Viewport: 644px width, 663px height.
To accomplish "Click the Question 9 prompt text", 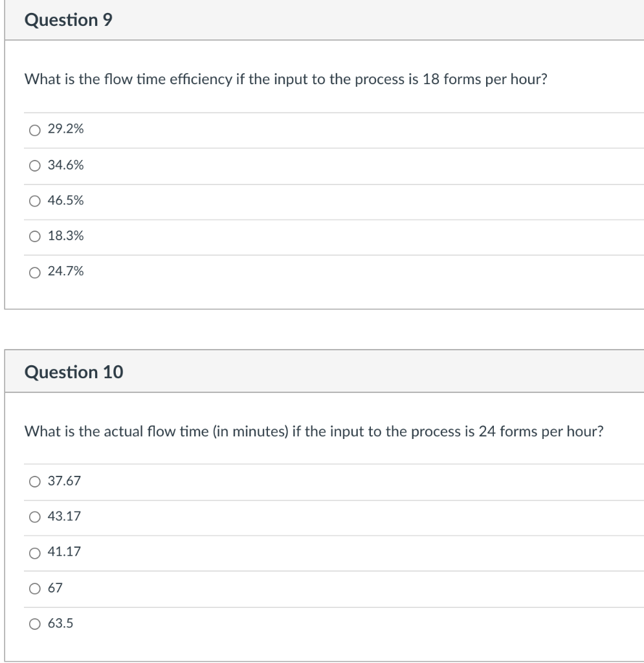I will (285, 78).
